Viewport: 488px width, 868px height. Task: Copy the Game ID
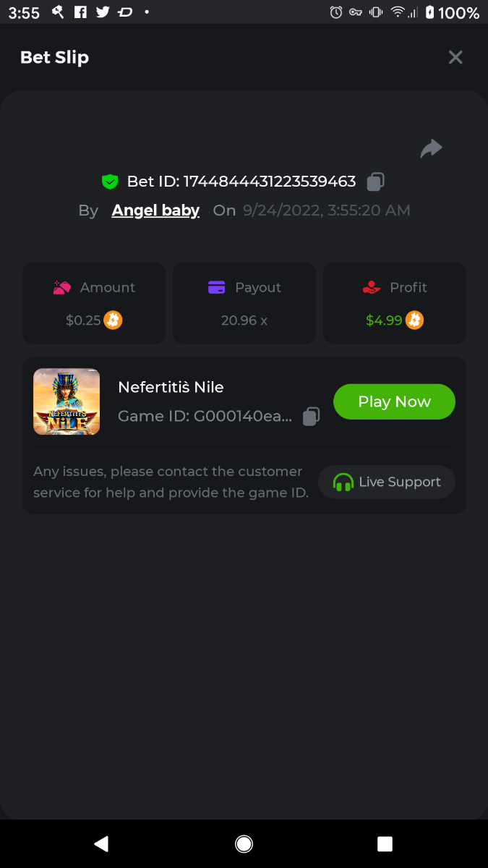(311, 416)
